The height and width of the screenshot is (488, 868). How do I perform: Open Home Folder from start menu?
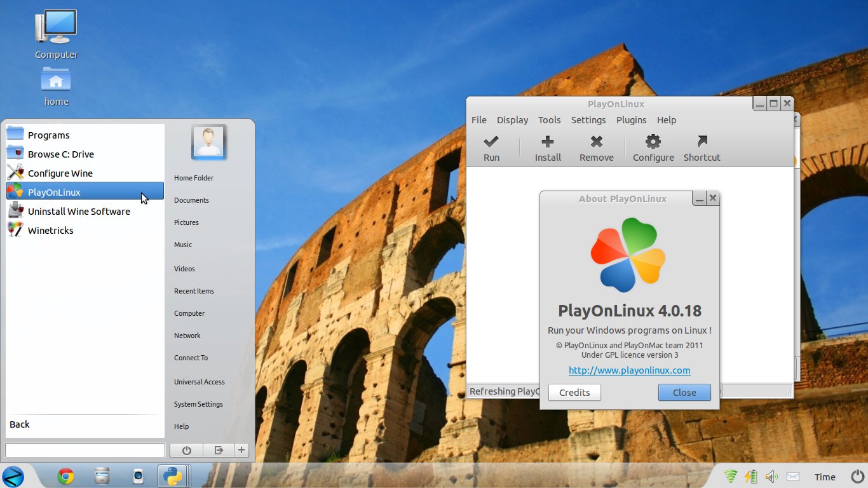194,178
